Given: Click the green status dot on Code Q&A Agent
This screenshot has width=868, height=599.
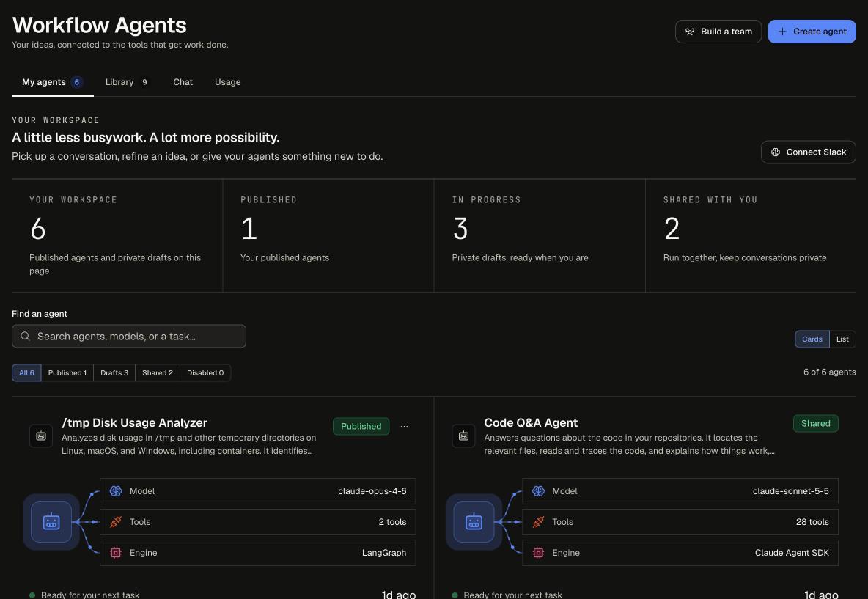Looking at the screenshot, I should coord(455,595).
